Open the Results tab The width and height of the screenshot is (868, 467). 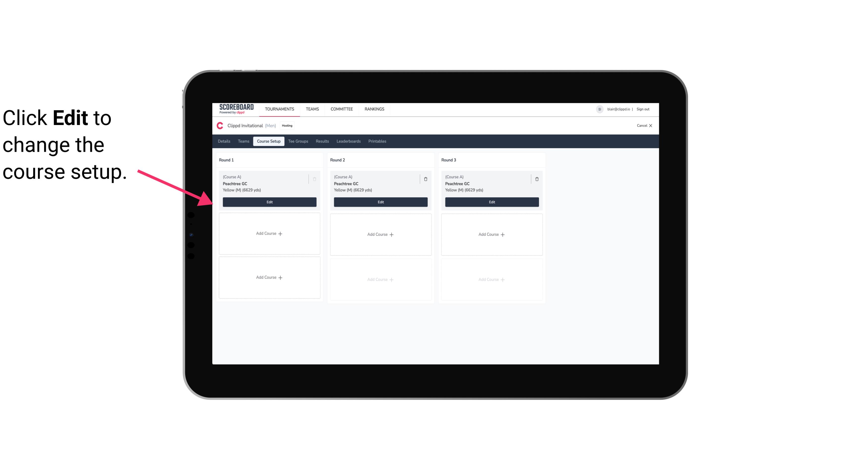tap(322, 141)
